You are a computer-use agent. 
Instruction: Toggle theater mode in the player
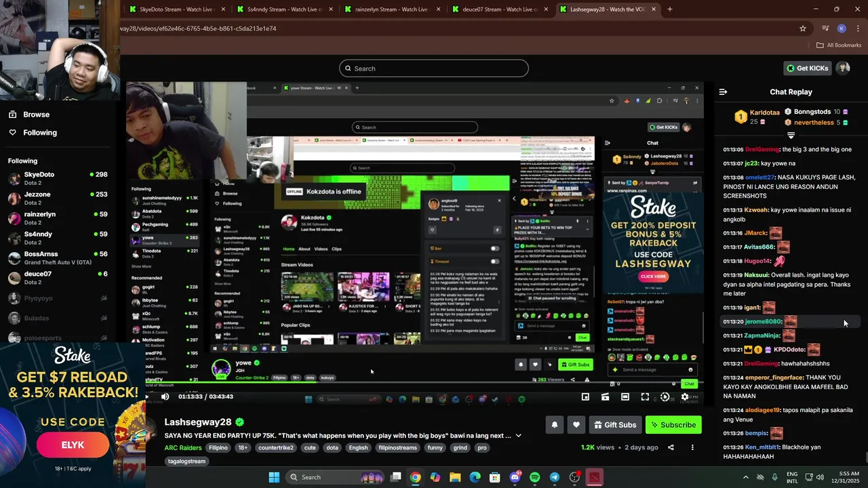[x=625, y=396]
